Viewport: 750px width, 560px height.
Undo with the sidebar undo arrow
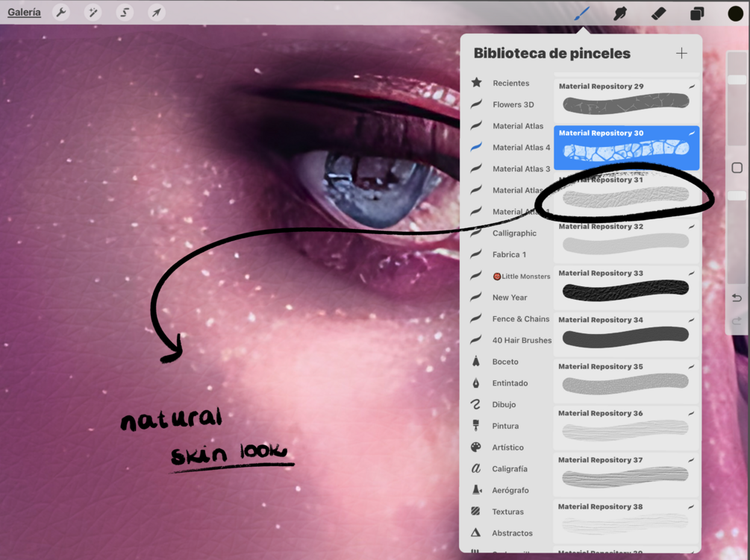[x=737, y=298]
